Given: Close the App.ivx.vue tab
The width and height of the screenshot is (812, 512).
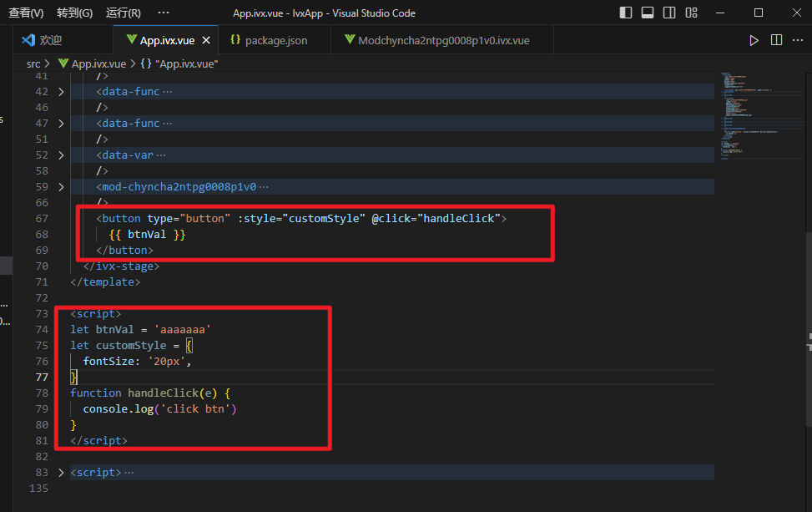Looking at the screenshot, I should 206,40.
